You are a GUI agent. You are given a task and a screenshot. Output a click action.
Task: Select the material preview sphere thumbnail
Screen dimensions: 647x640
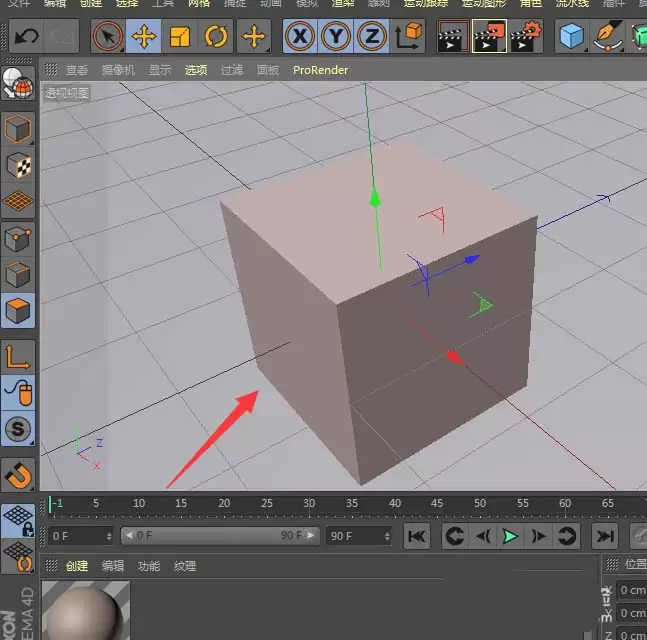[86, 611]
